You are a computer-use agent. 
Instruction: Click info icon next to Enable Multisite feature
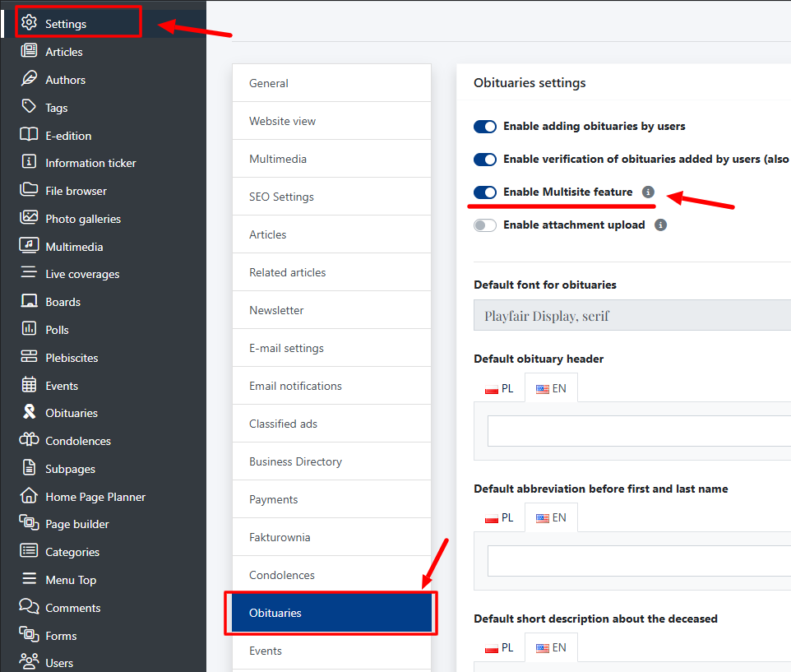tap(648, 192)
